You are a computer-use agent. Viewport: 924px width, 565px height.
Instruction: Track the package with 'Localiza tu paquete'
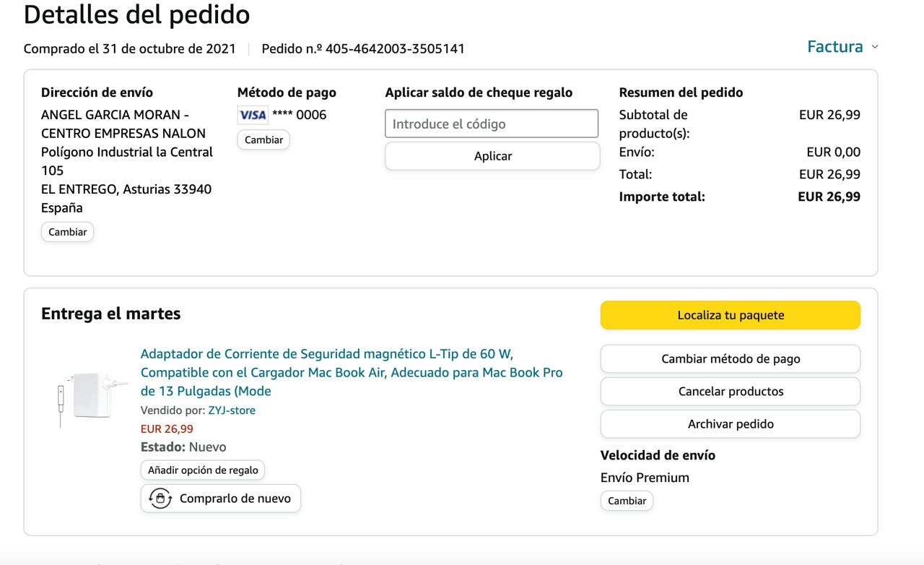(x=730, y=315)
